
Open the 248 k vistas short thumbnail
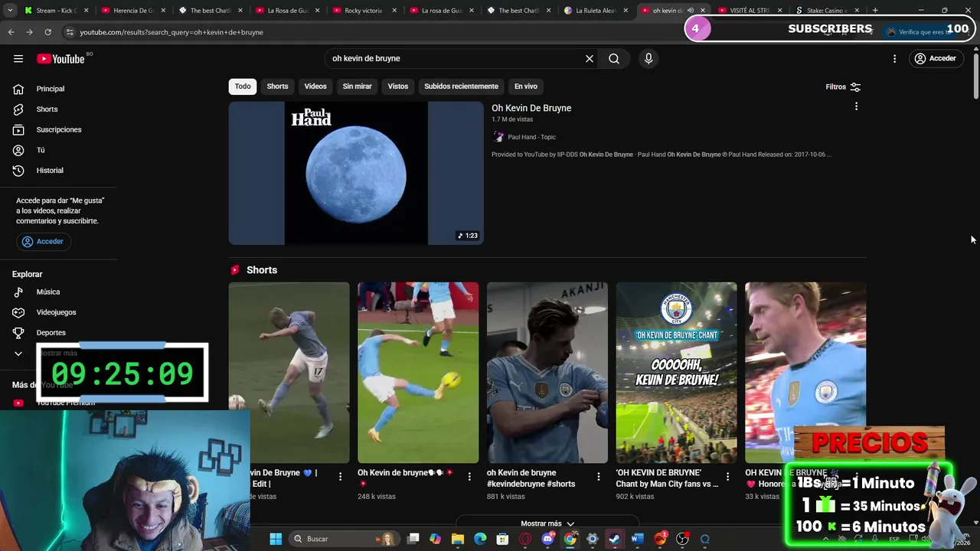point(418,373)
